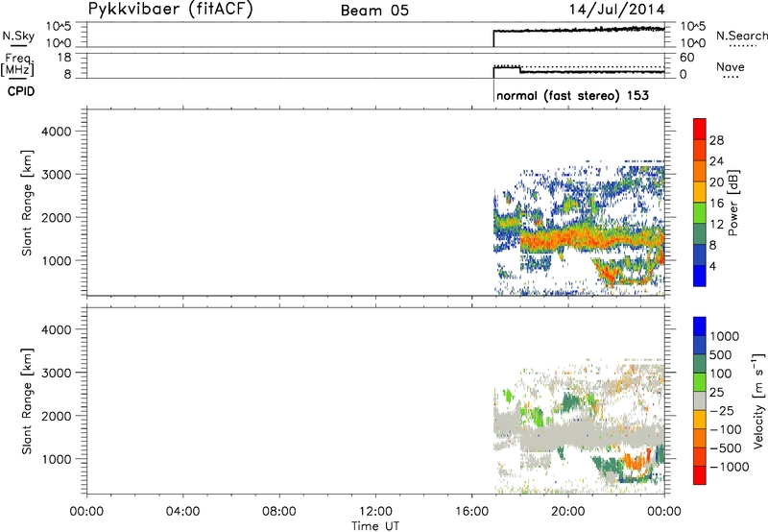Click the blue bottom segment of power colorbar
The width and height of the screenshot is (768, 532).
click(700, 276)
